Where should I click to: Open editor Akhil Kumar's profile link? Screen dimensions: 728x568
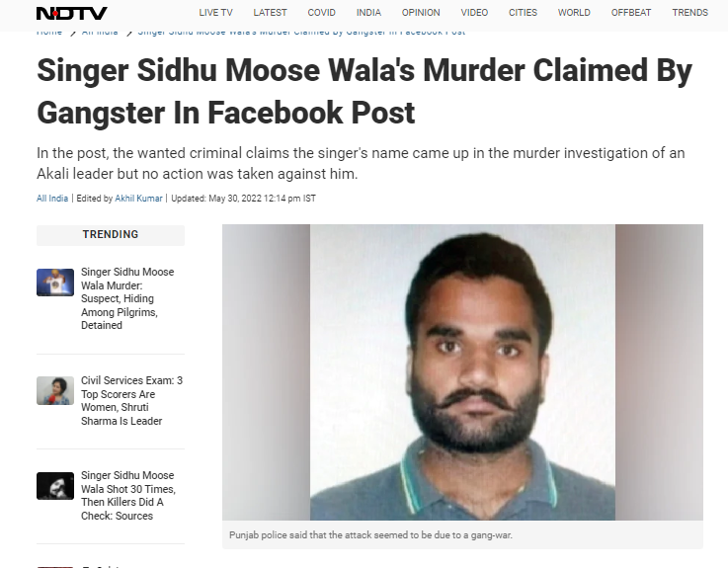(x=138, y=199)
